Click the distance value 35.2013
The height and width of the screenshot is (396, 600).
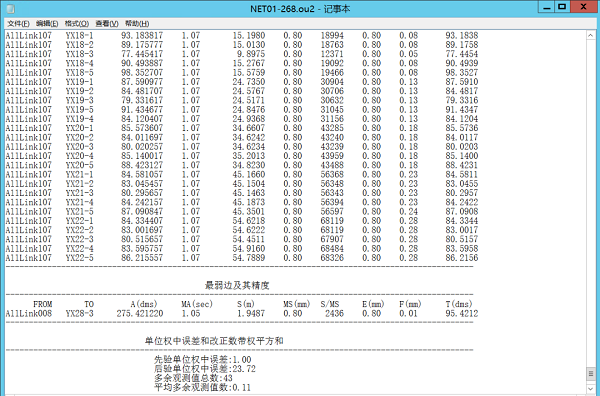click(x=249, y=156)
